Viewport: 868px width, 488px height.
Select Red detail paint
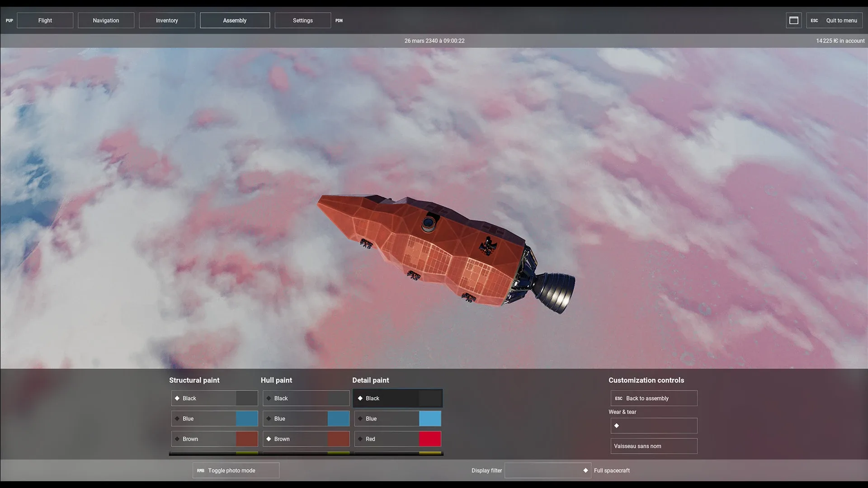point(397,439)
